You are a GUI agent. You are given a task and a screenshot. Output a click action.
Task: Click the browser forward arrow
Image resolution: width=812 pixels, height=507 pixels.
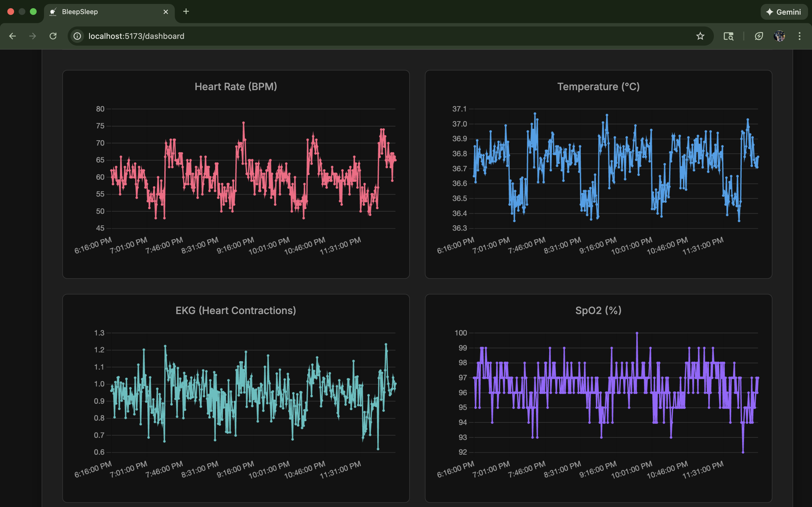coord(32,36)
